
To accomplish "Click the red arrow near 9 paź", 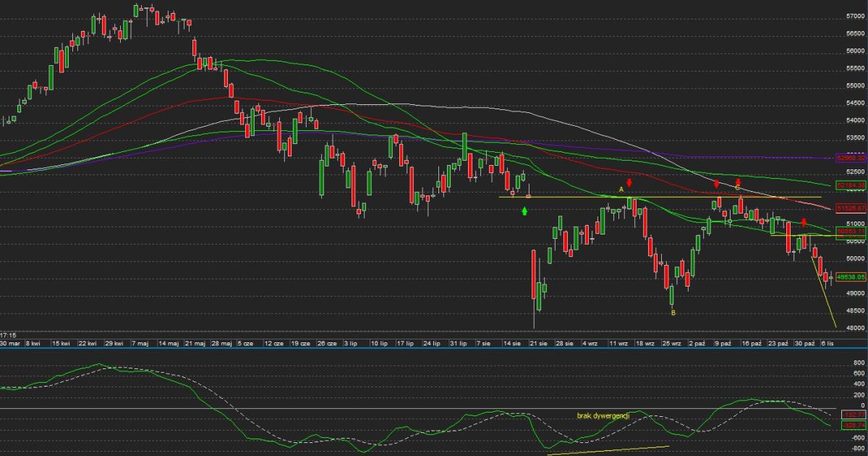I will click(x=716, y=184).
